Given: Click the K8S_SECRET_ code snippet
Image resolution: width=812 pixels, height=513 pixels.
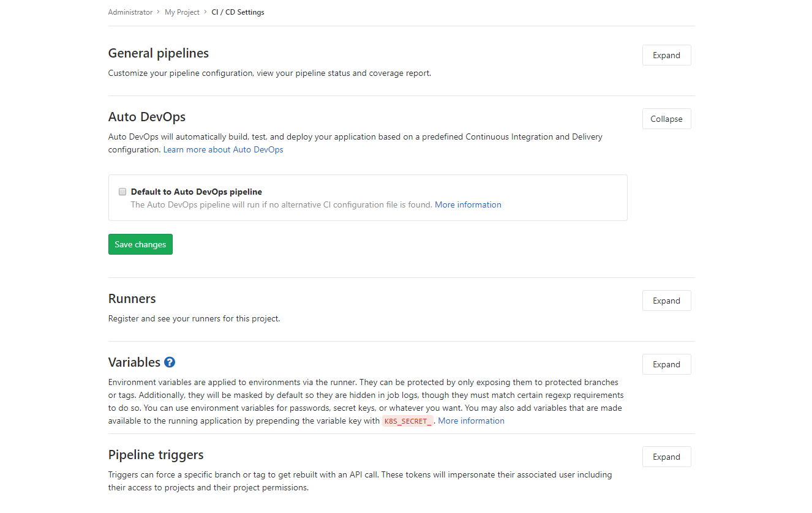Looking at the screenshot, I should tap(407, 421).
